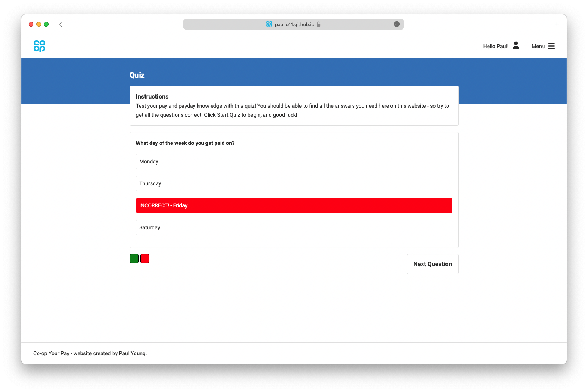Select the Monday answer option

tap(294, 162)
